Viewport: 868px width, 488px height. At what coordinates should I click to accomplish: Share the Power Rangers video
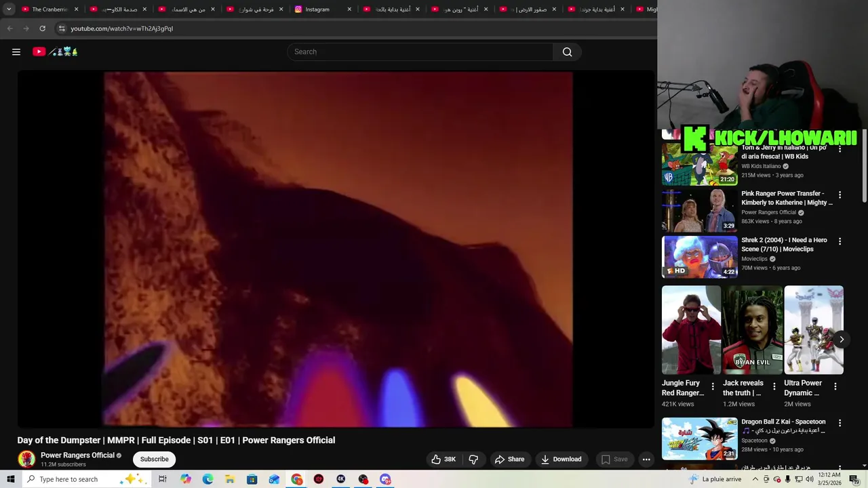click(509, 459)
